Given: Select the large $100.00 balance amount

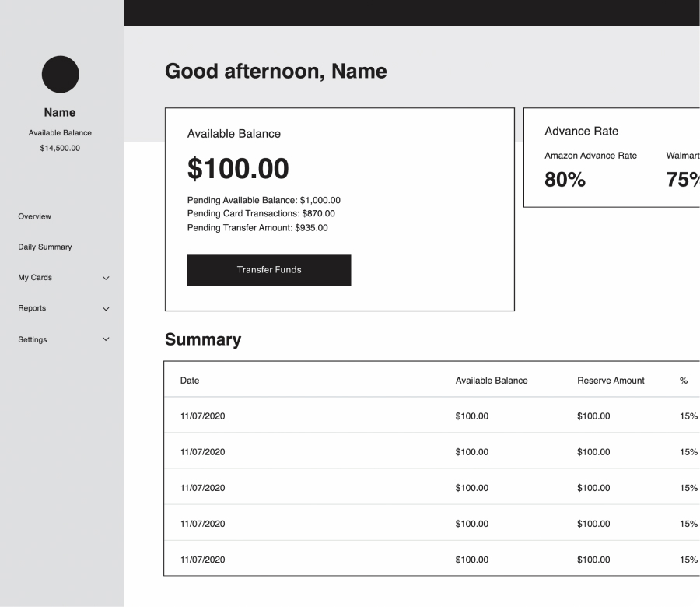Looking at the screenshot, I should [238, 168].
